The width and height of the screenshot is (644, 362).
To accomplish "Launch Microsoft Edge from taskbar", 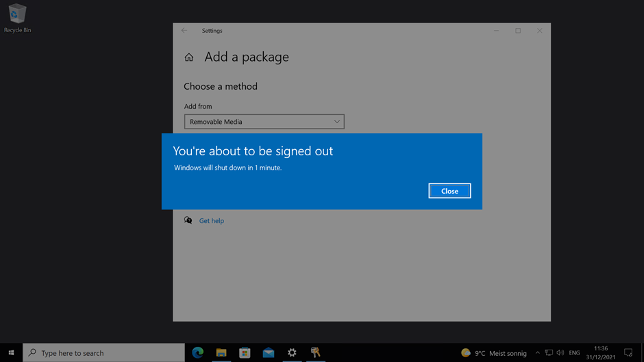I will click(x=197, y=352).
